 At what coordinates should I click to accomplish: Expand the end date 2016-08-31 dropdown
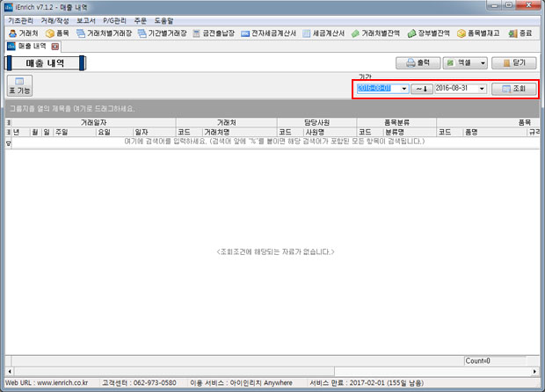(x=482, y=89)
